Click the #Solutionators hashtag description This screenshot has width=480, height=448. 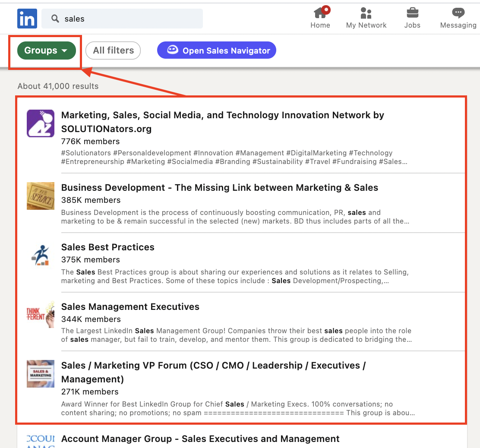point(234,157)
